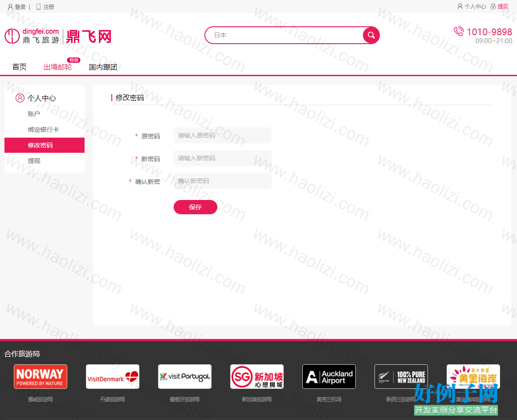Image resolution: width=517 pixels, height=420 pixels.
Task: Focus the 原密码 input field
Action: (223, 135)
